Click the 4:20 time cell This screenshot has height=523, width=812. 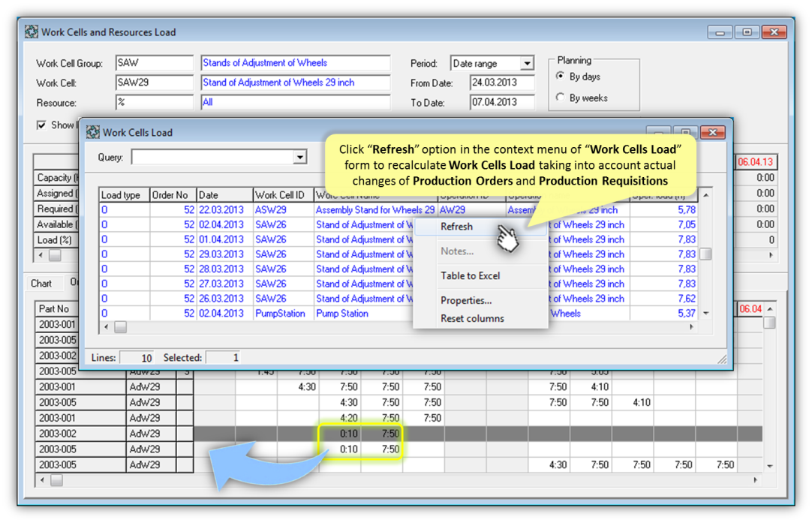[340, 418]
